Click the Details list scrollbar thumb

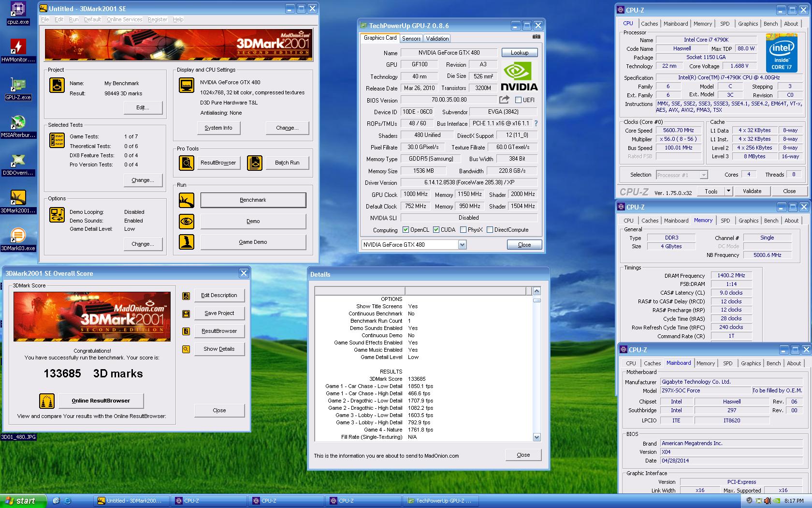click(536, 300)
